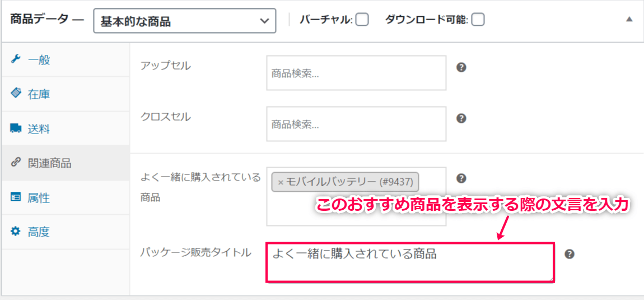Click help icon for よく一緒に購入されている商品
This screenshot has height=300, width=644.
(x=461, y=178)
